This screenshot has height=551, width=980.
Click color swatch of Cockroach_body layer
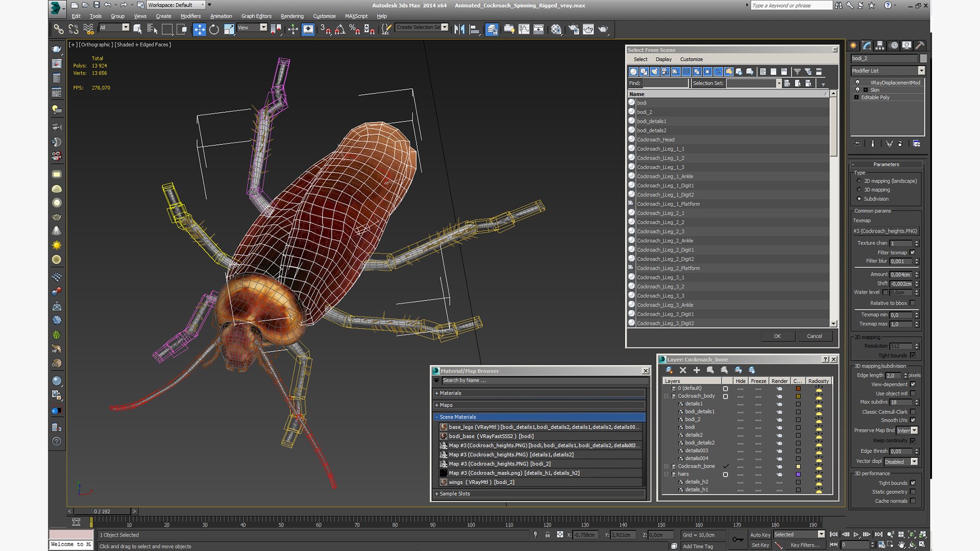tap(798, 396)
